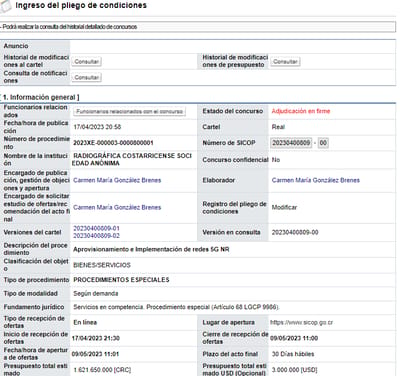Click RADIOGRÁFICA COSTARRICENSE SOCIEDAD ANÓNIMA institution name

point(132,159)
